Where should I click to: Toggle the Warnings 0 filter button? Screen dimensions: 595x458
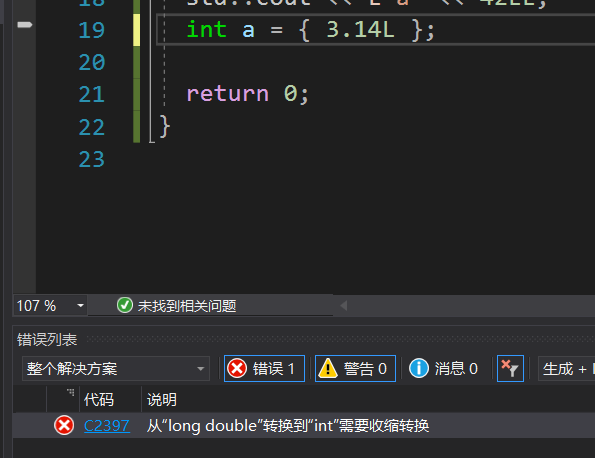(x=355, y=368)
